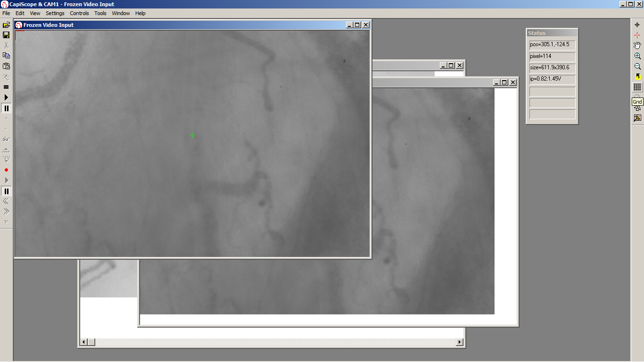Click the pos=305.1,-124.5 status field

point(552,45)
